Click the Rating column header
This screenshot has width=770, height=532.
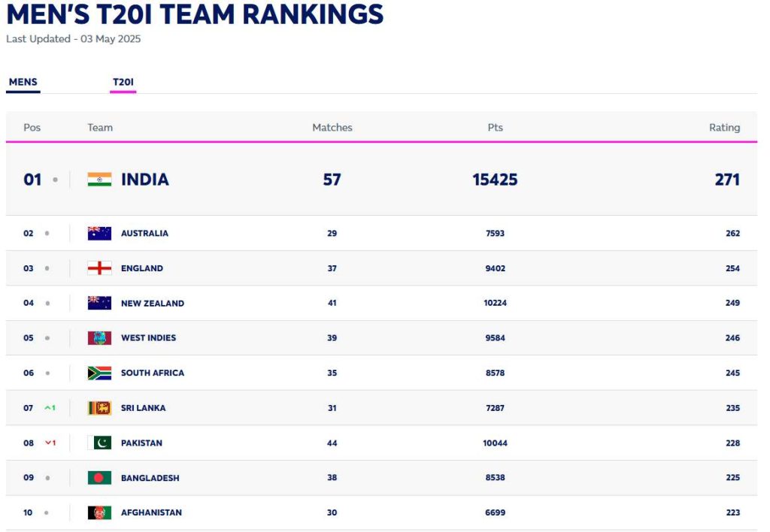tap(724, 128)
